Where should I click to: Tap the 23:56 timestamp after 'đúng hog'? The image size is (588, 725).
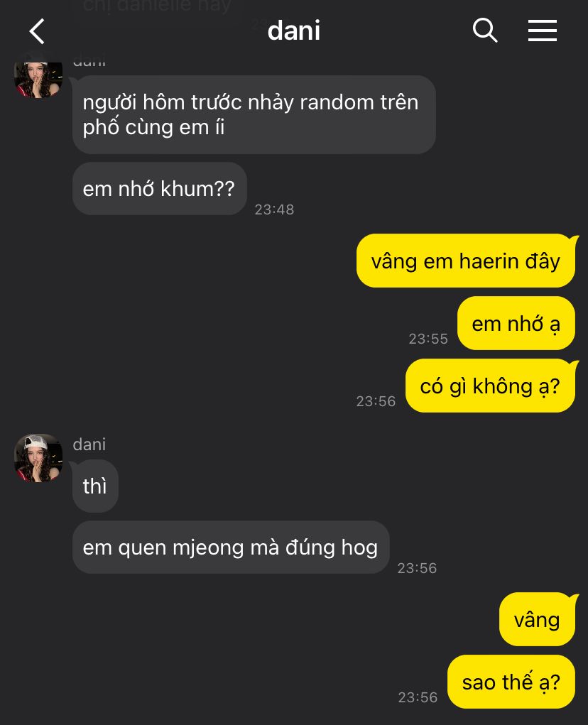(x=417, y=568)
